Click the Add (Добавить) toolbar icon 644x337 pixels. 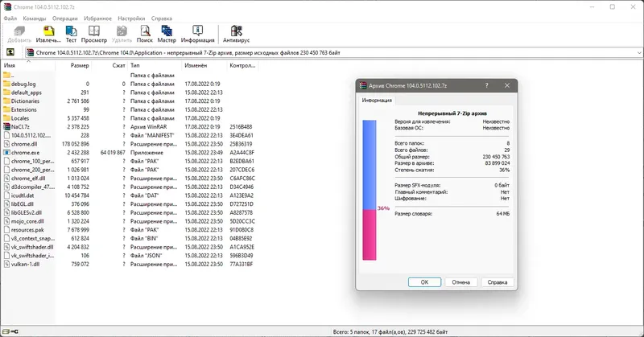(x=19, y=31)
